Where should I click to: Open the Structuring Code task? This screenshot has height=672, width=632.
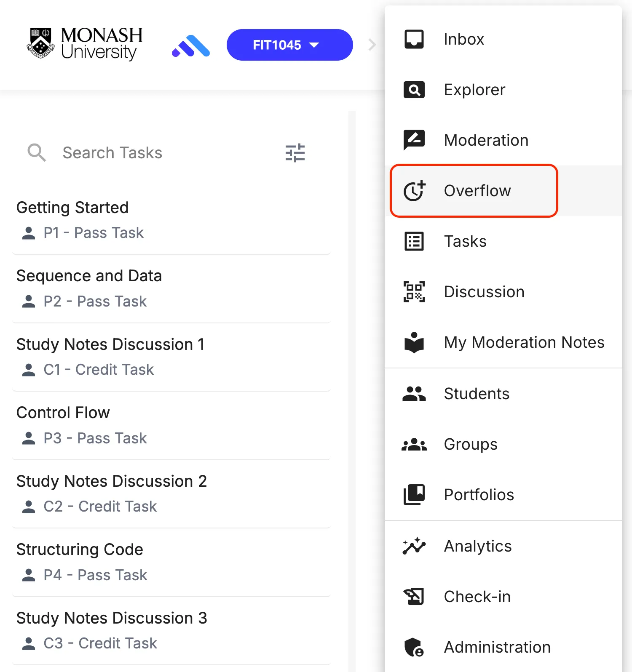171,563
